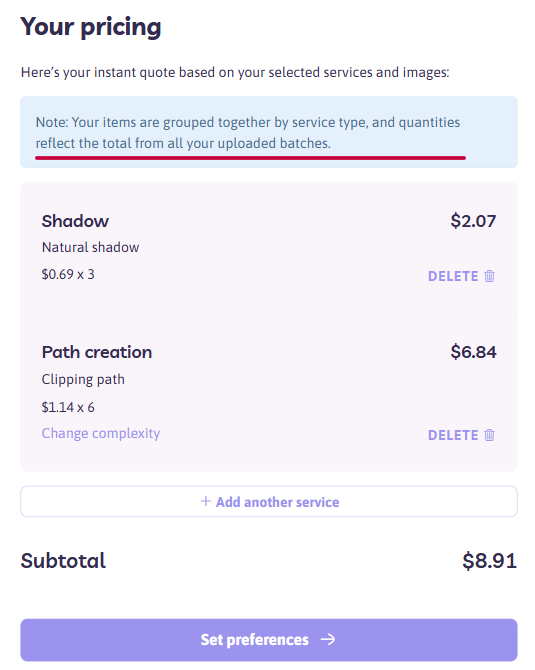The image size is (535, 670).
Task: Click the trash icon for Shadow service
Action: pyautogui.click(x=489, y=276)
